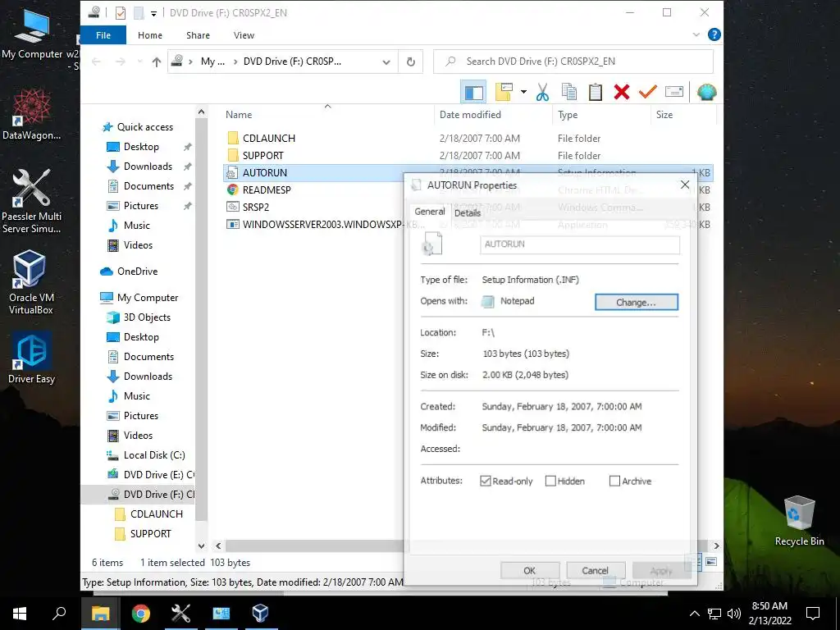
Task: Click the taskbar search magnifier
Action: click(x=59, y=613)
